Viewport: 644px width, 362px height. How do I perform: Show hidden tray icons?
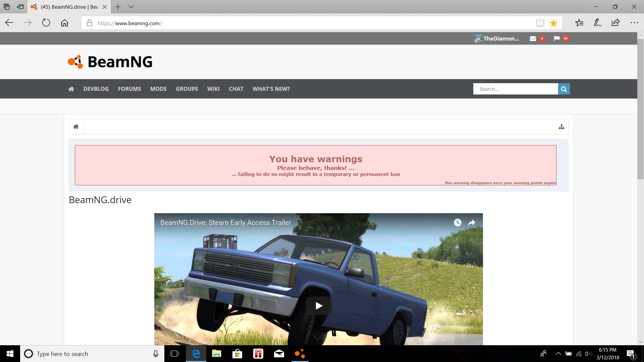pos(558,354)
